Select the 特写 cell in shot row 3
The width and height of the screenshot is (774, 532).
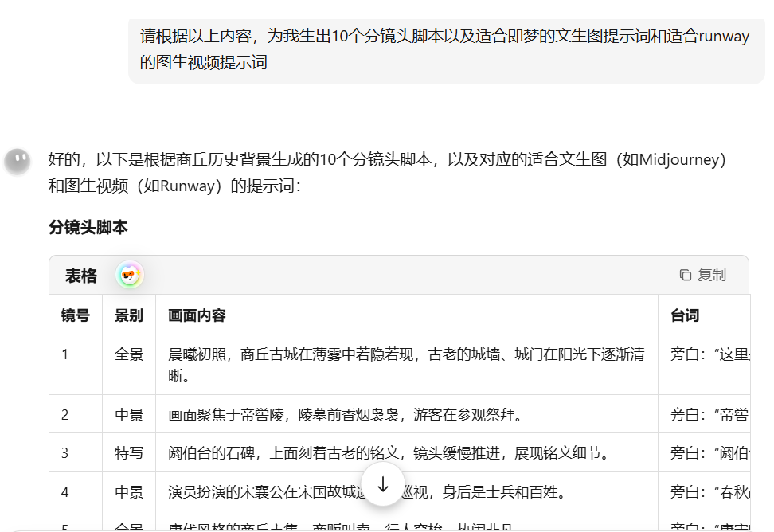129,453
